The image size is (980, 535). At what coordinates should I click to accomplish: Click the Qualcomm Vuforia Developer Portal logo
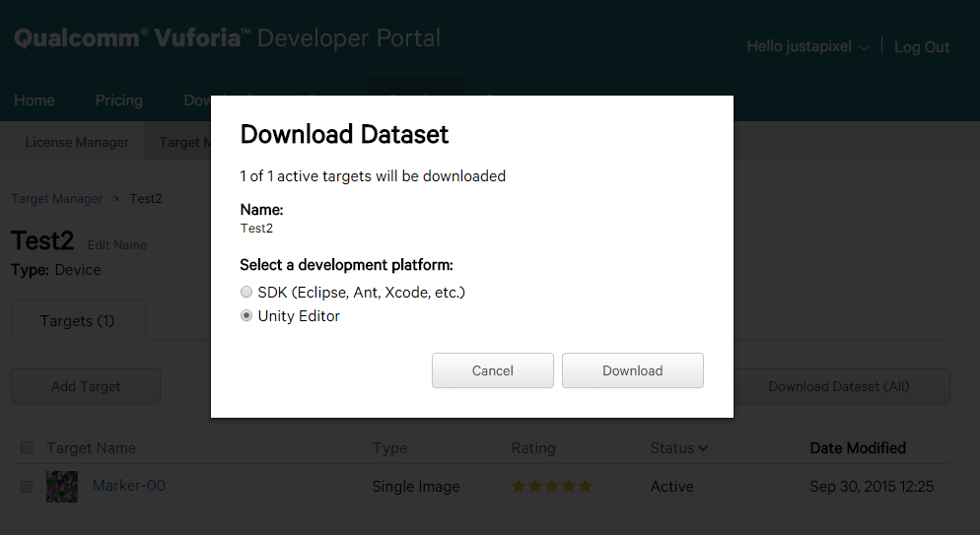pos(228,38)
